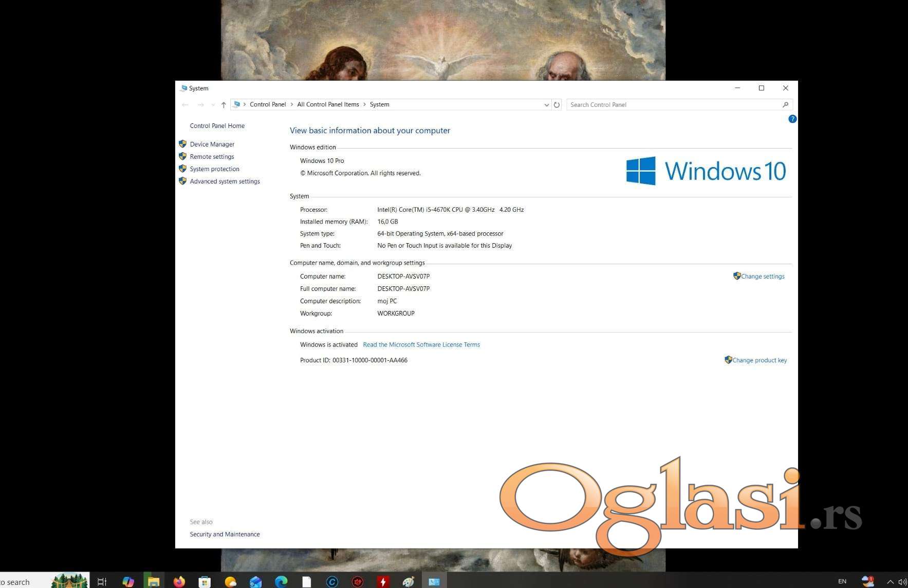The image size is (908, 588).
Task: Click Change product key link
Action: [759, 360]
